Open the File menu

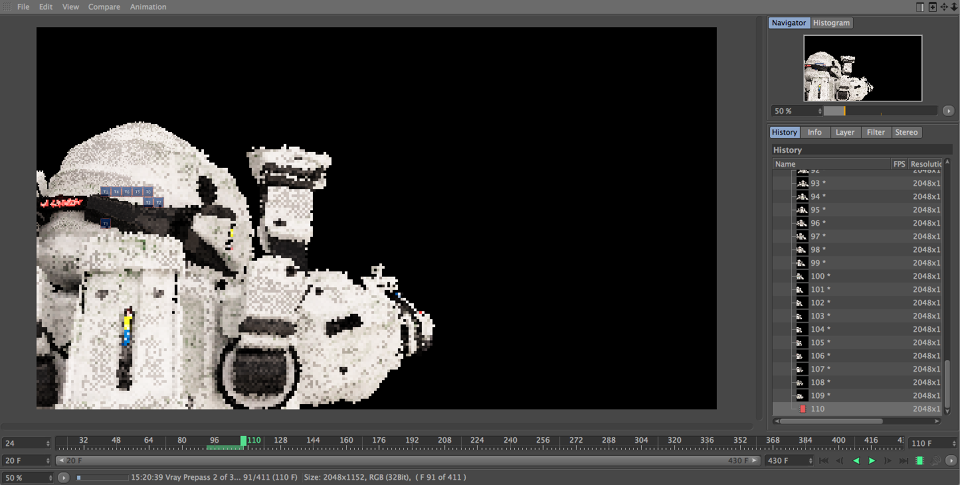(x=23, y=7)
